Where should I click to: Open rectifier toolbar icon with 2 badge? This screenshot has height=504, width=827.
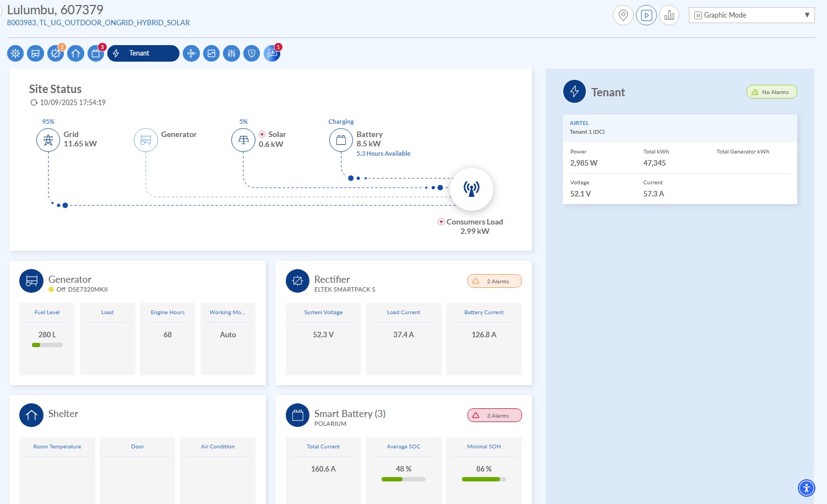click(56, 53)
